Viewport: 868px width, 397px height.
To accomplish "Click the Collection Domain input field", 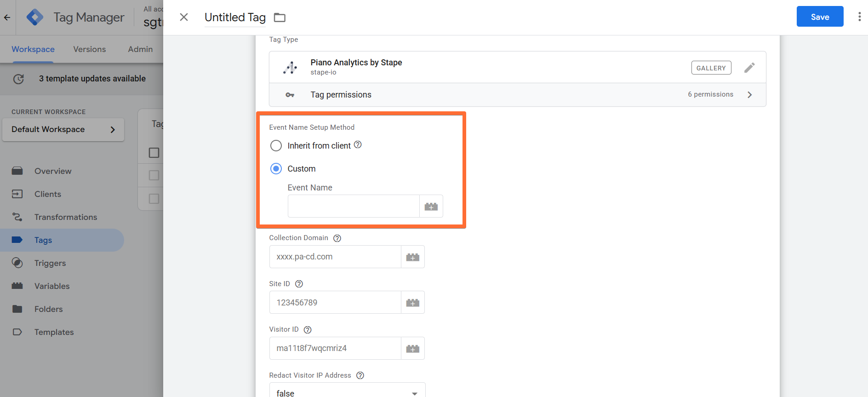I will coord(335,256).
